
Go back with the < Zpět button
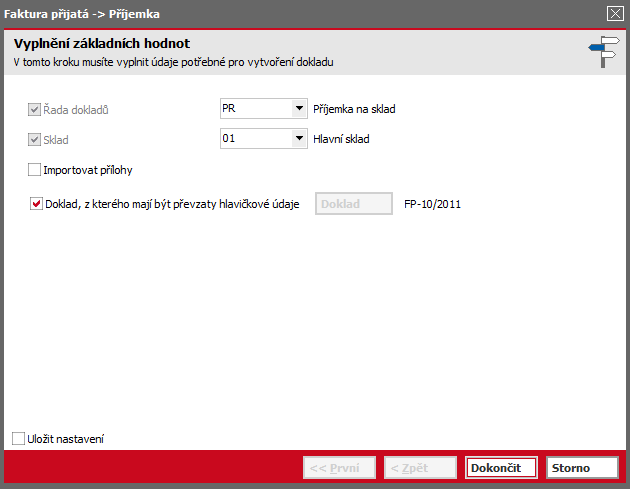point(420,468)
